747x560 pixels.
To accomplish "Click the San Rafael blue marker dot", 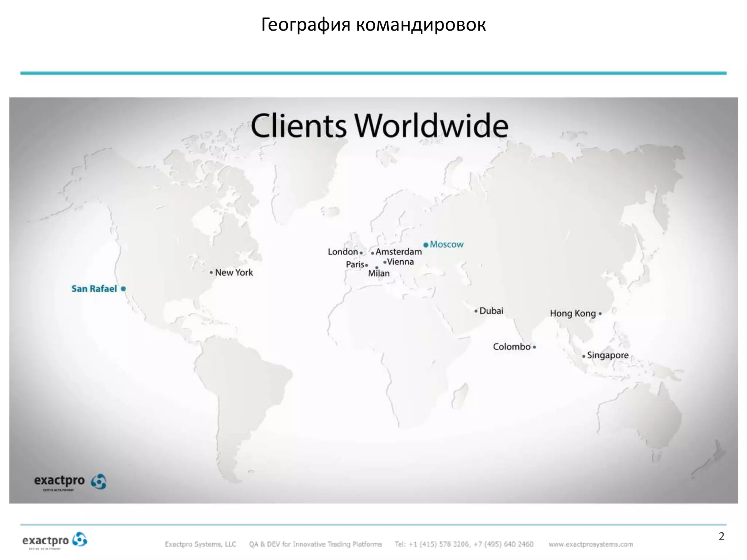I will point(123,289).
